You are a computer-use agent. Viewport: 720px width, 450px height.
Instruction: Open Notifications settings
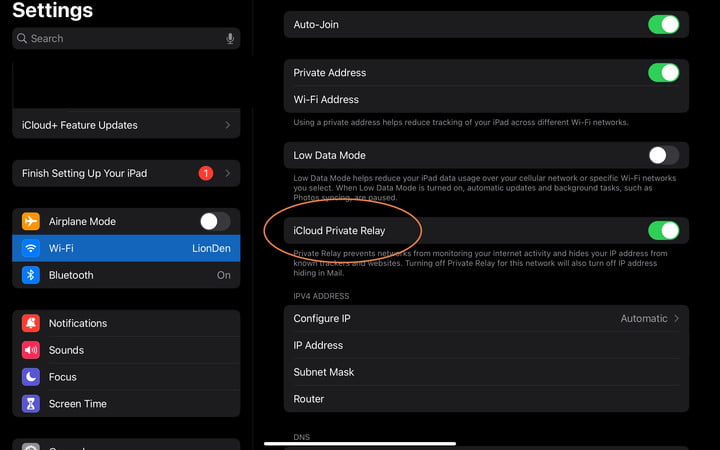click(x=126, y=323)
